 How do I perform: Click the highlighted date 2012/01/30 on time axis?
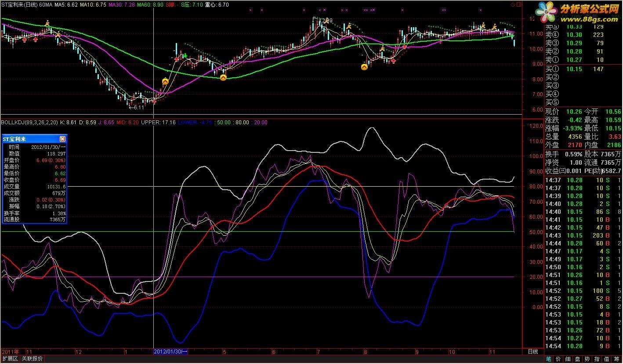point(171,352)
